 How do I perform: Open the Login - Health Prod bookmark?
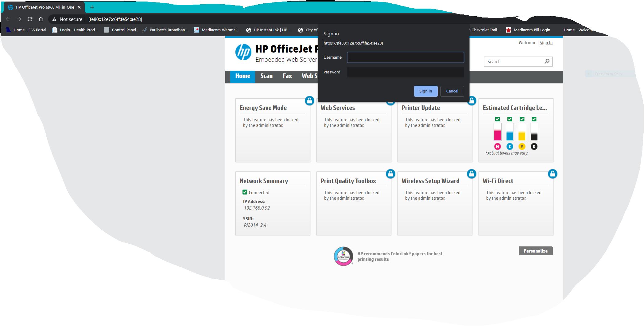(75, 30)
